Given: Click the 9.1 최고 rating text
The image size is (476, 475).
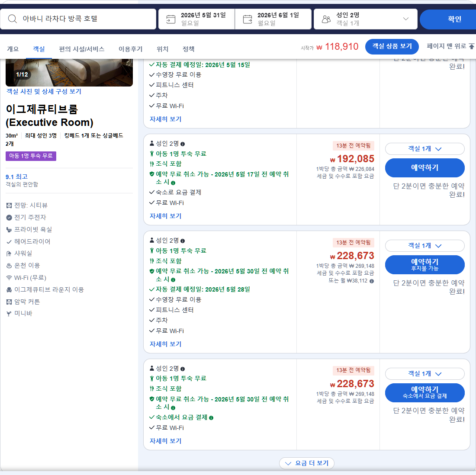Looking at the screenshot, I should [x=17, y=177].
